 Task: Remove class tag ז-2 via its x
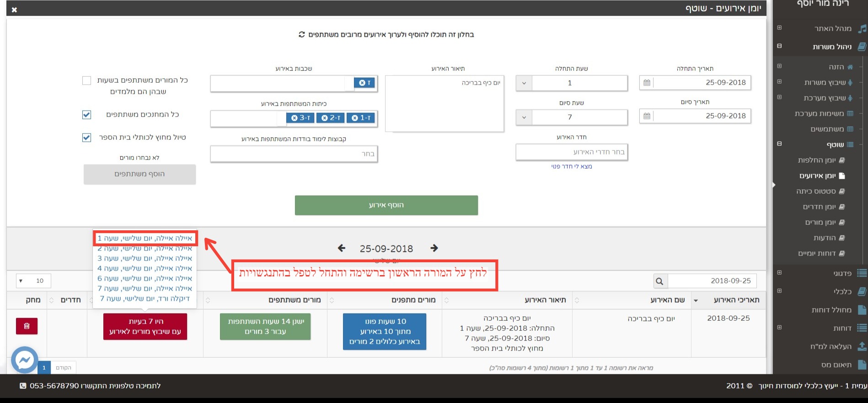pyautogui.click(x=325, y=118)
